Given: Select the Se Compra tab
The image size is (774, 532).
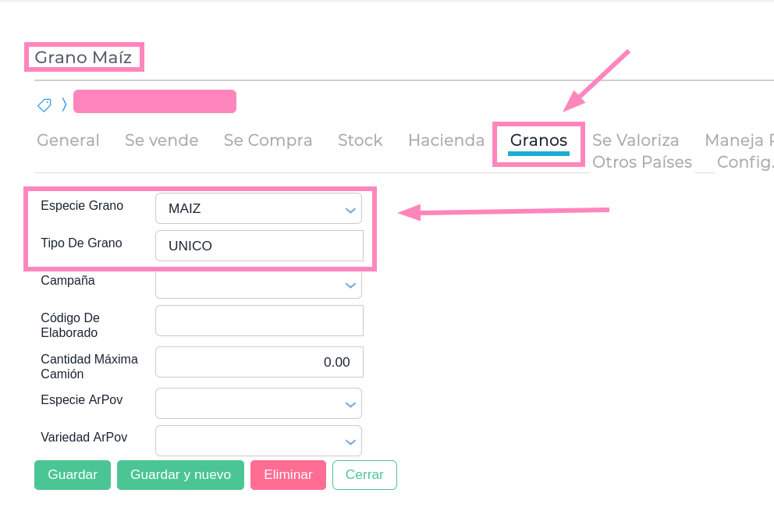Looking at the screenshot, I should tap(268, 140).
